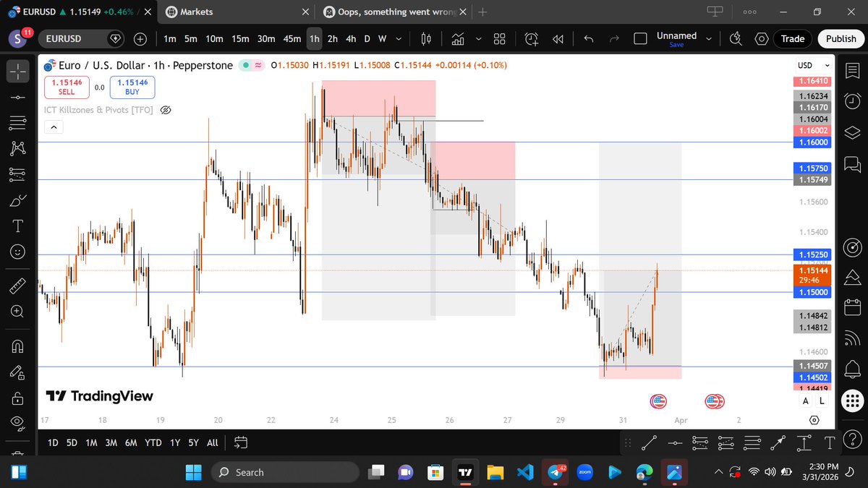
Task: Toggle magnet mode for drawings
Action: point(18,346)
